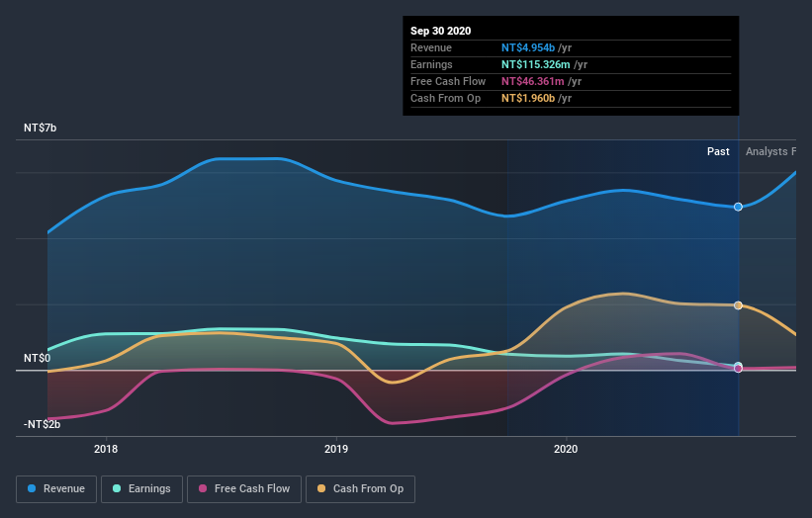
Task: Click the orange Cash From Op data point
Action: pyautogui.click(x=738, y=305)
